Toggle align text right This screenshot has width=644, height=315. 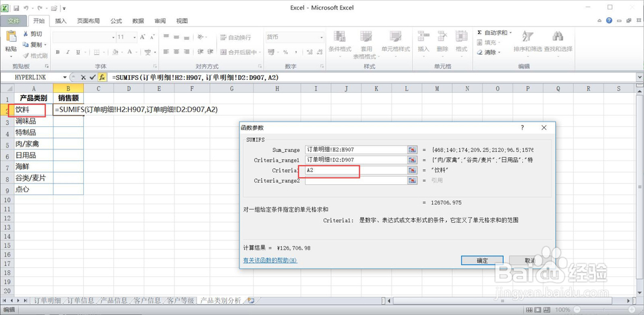pyautogui.click(x=187, y=52)
